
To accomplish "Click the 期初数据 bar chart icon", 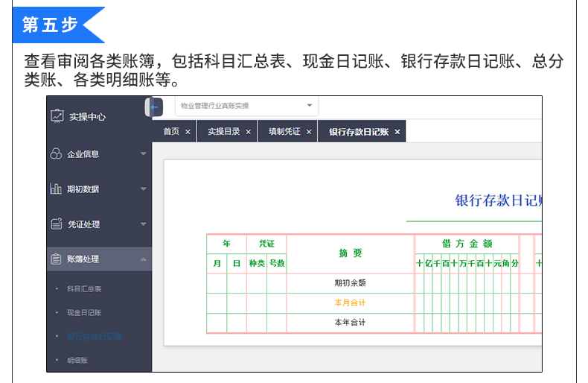I will point(56,189).
